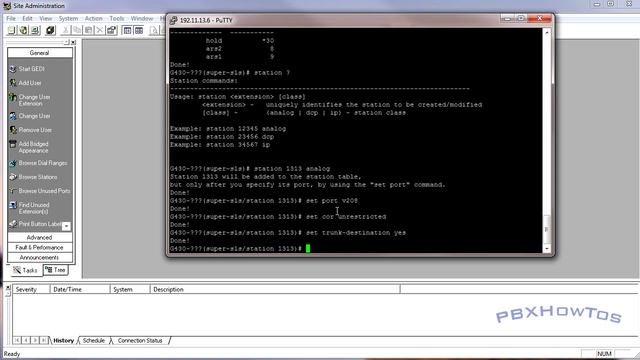This screenshot has width=640, height=360.
Task: Switch to the Connection Status tab
Action: (x=140, y=340)
